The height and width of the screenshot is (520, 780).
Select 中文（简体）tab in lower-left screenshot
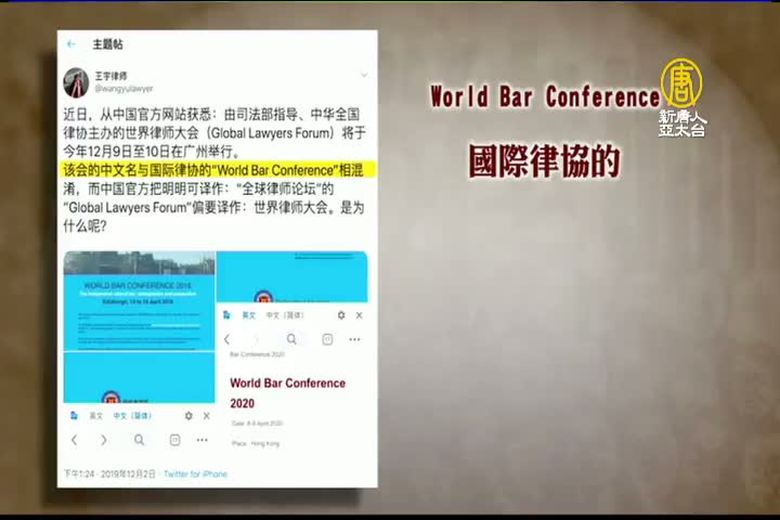132,416
